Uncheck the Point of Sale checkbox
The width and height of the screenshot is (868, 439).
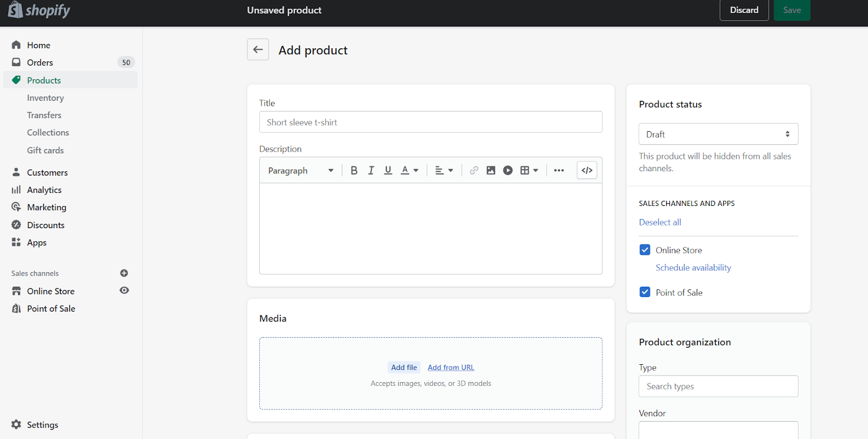coord(645,292)
